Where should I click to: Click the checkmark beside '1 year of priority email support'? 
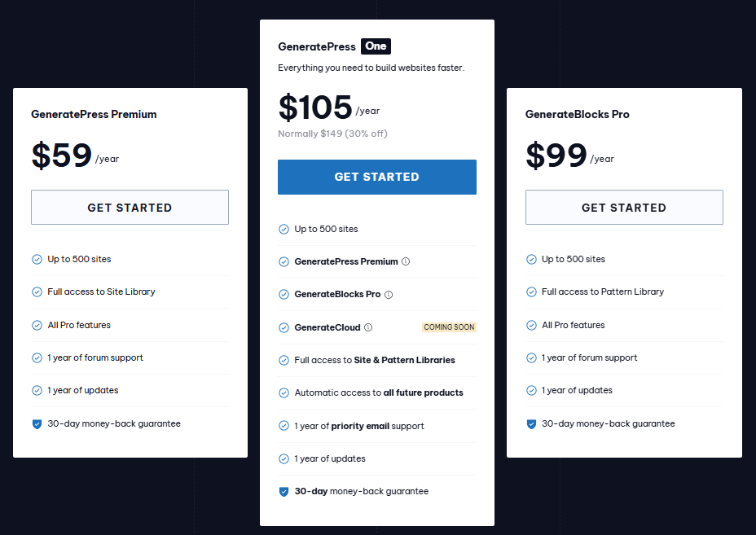(284, 426)
